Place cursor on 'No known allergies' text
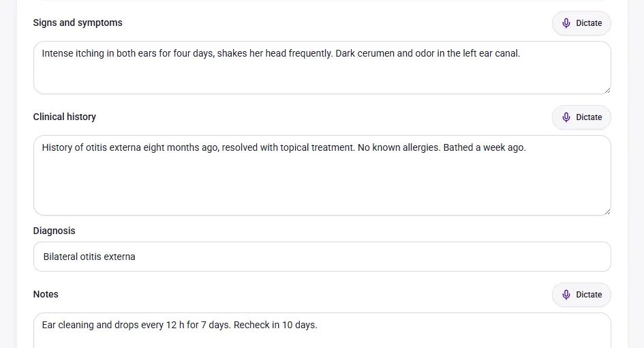This screenshot has height=348, width=644. coord(399,147)
